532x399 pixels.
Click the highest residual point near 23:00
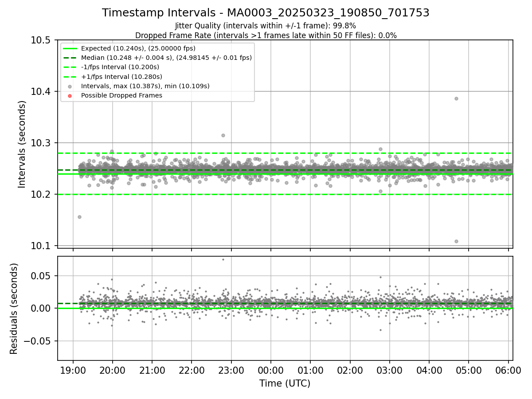[x=223, y=259]
